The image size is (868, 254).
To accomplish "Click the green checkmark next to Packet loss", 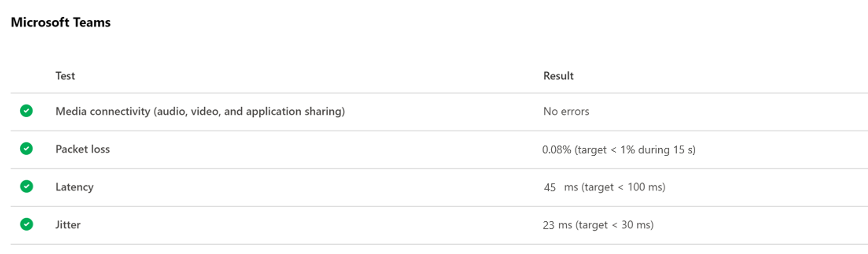I will (26, 149).
